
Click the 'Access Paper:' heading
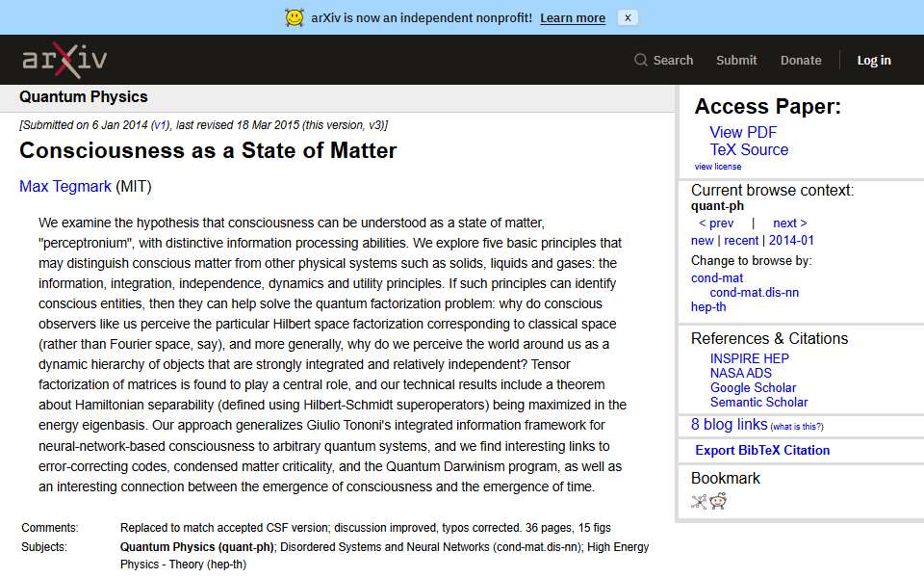tap(767, 106)
